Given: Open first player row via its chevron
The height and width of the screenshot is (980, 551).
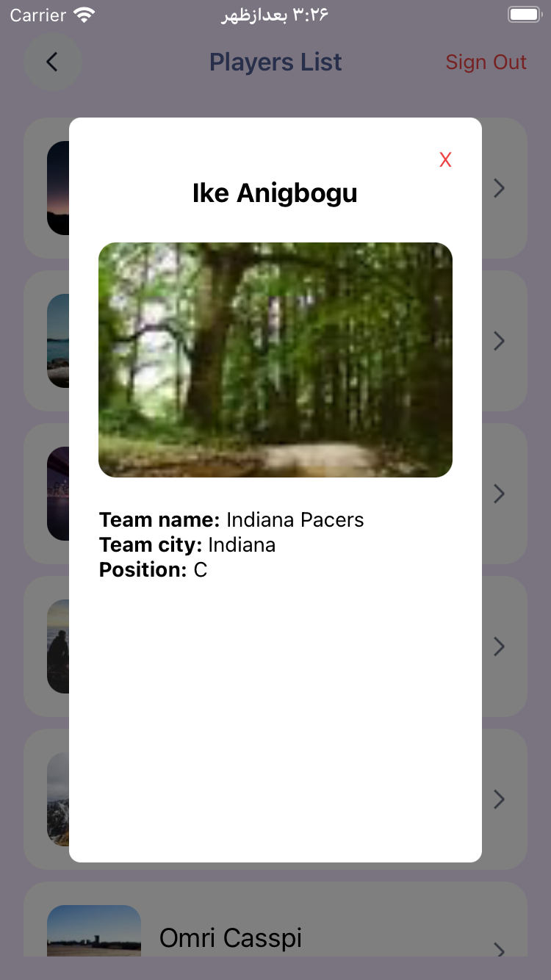Looking at the screenshot, I should coord(499,188).
